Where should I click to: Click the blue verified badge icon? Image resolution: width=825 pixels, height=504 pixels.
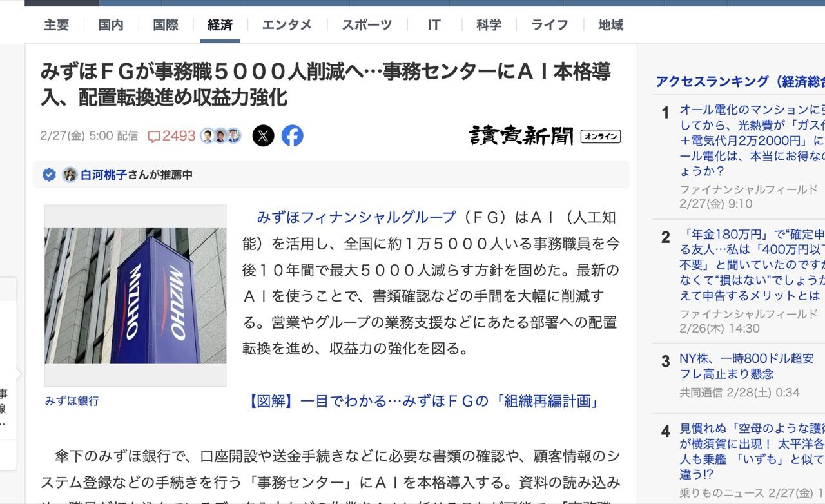49,175
